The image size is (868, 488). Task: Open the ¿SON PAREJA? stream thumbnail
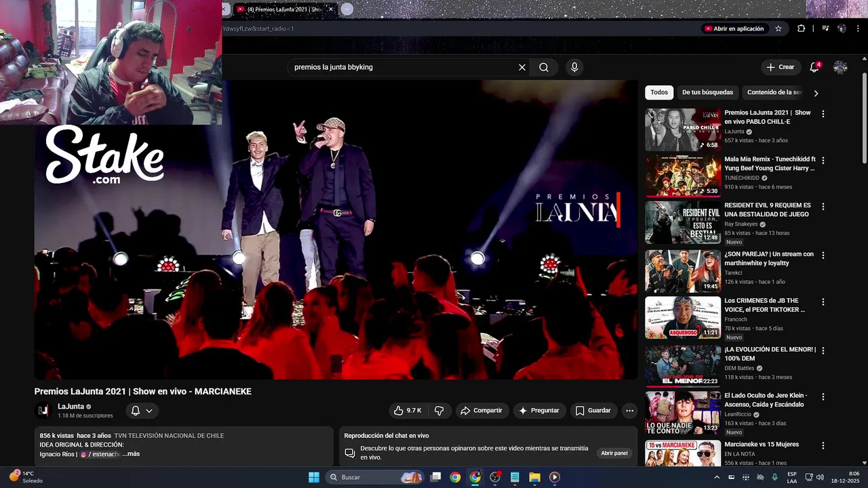pyautogui.click(x=683, y=271)
